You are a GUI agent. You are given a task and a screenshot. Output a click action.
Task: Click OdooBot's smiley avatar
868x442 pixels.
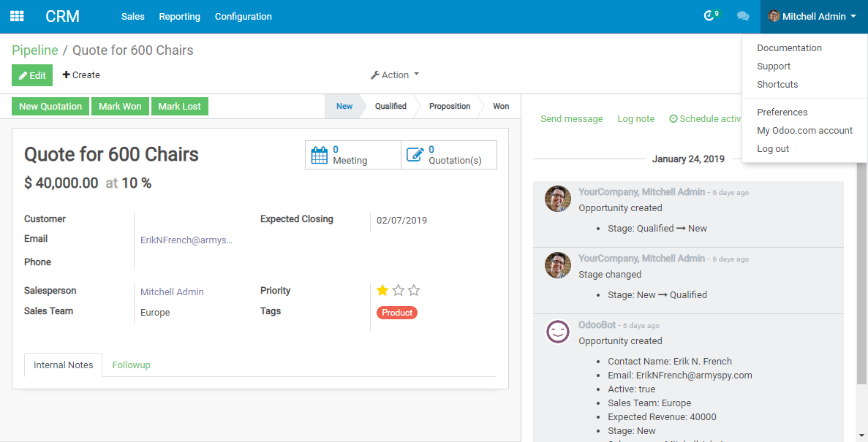pos(558,332)
